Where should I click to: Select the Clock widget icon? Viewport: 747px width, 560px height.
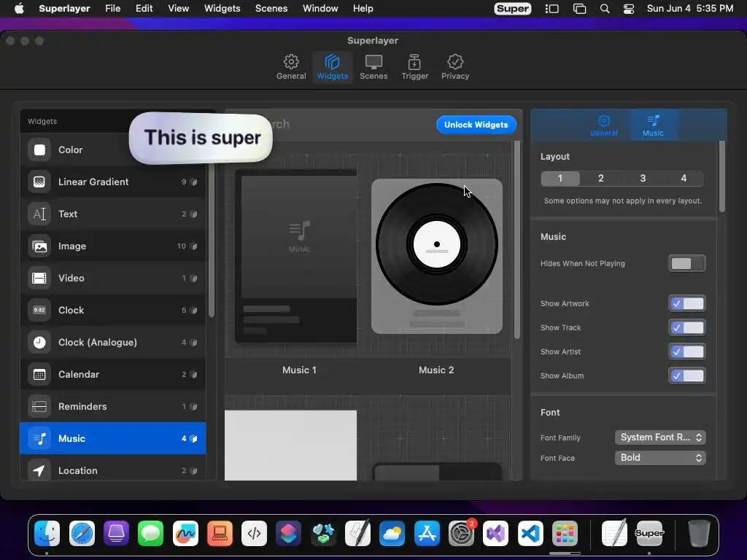pos(39,310)
